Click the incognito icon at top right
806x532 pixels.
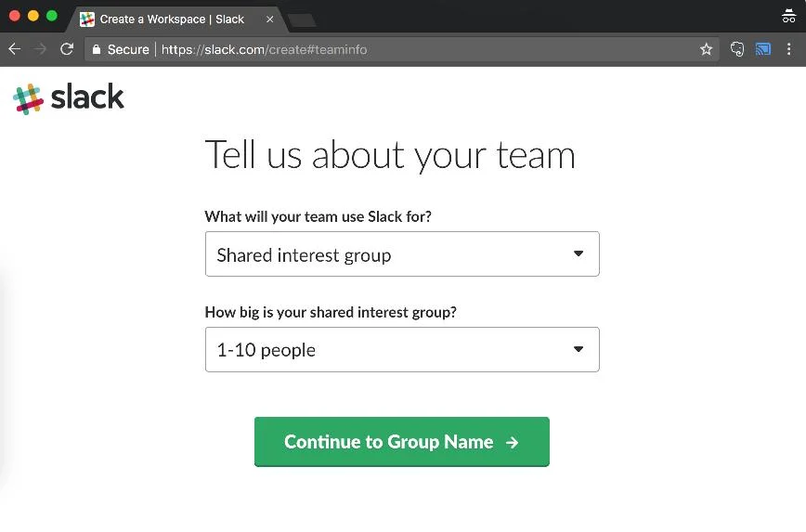[788, 16]
